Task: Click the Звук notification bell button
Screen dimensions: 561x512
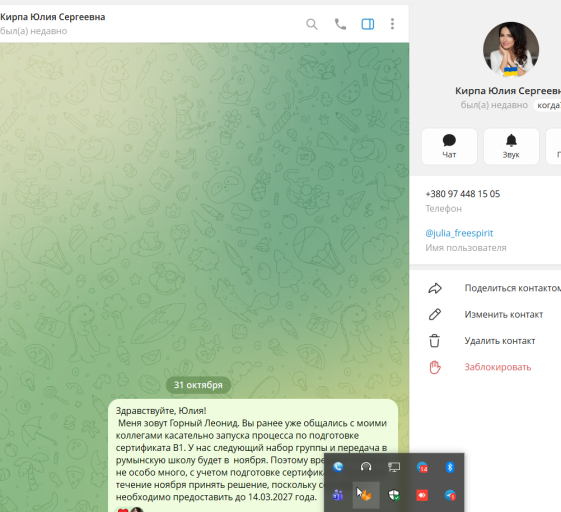Action: click(511, 146)
